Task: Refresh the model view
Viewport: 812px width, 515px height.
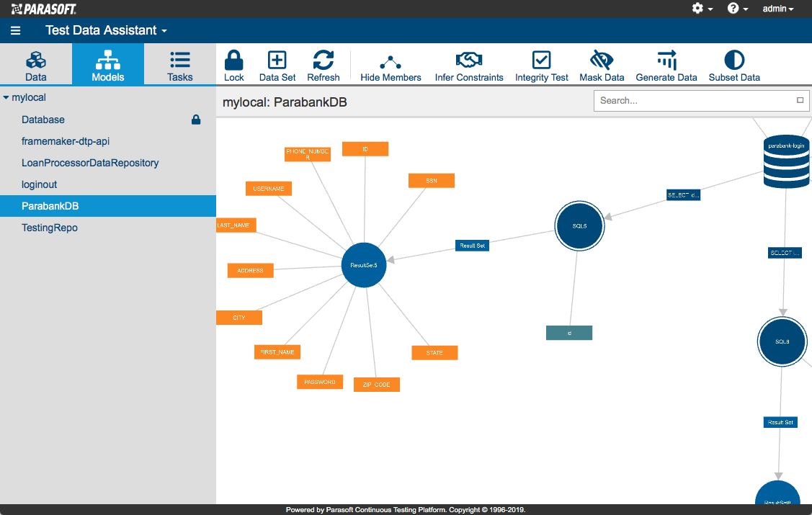Action: [x=323, y=66]
